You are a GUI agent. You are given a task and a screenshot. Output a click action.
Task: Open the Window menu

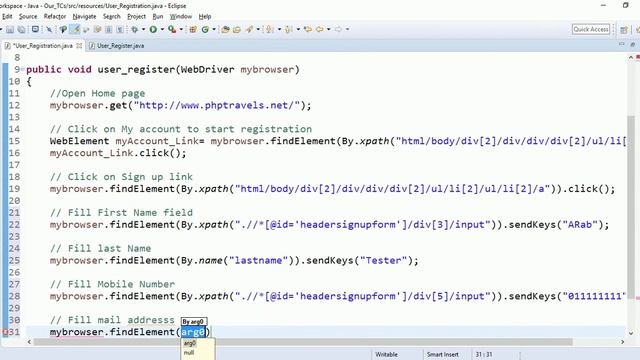[x=181, y=16]
